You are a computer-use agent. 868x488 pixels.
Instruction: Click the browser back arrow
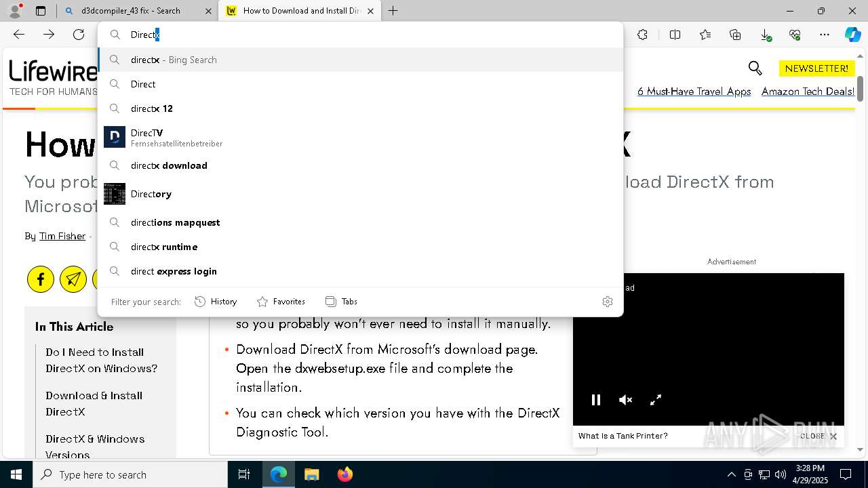[x=19, y=35]
